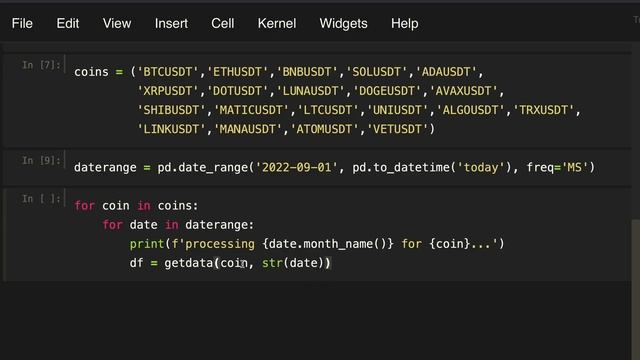Click the 'ETHUSDT' string
Image resolution: width=640 pixels, height=360 pixels.
click(x=237, y=72)
